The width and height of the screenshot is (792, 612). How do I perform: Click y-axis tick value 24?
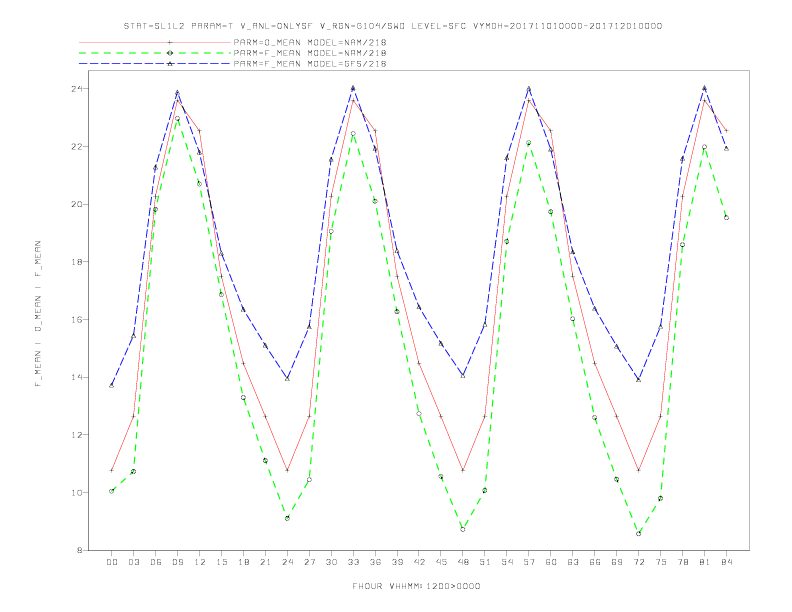tap(77, 89)
